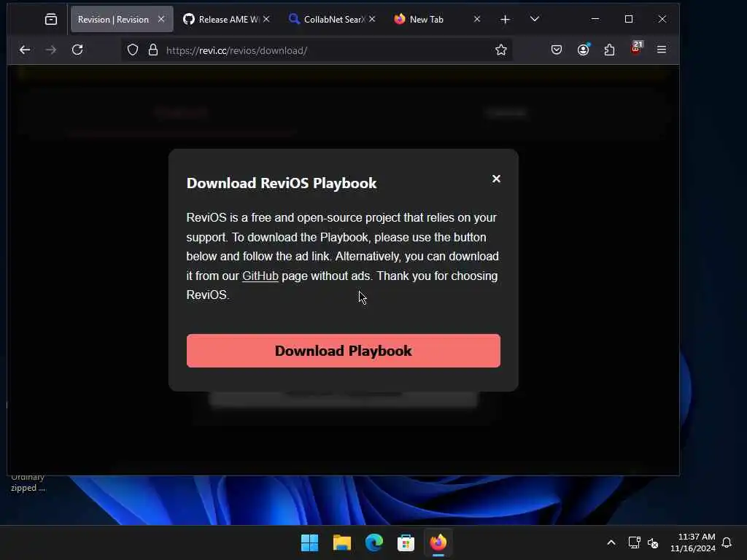
Task: Close the CollabNet SearX tab
Action: pos(372,19)
